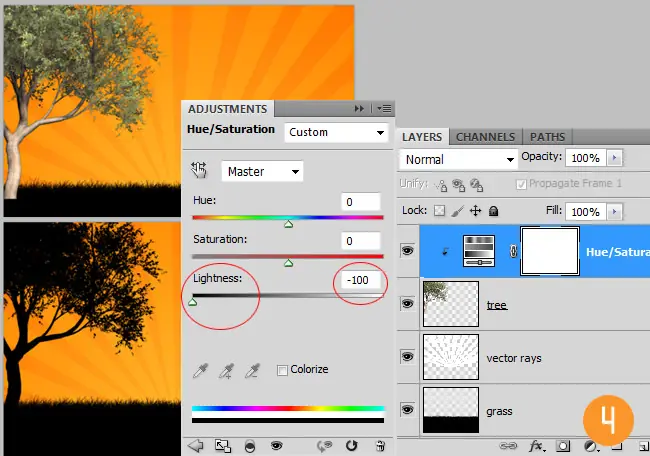Screen dimensions: 650x456
Task: Switch to the Paths tab
Action: (547, 137)
